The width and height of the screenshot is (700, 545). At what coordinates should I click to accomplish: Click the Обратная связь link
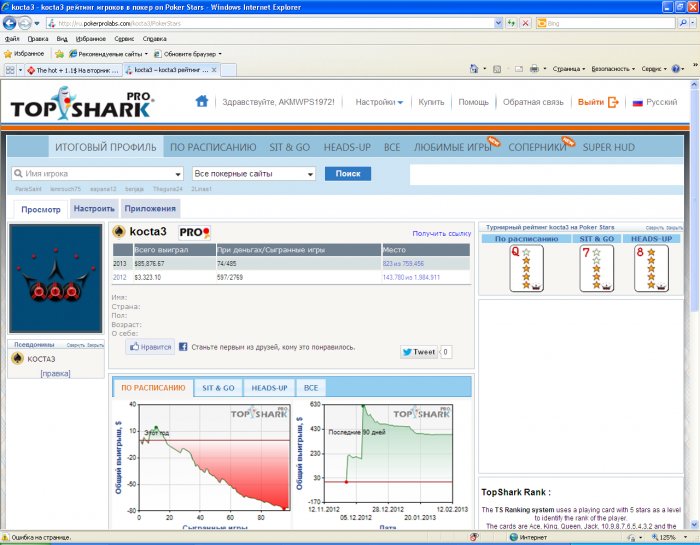533,102
